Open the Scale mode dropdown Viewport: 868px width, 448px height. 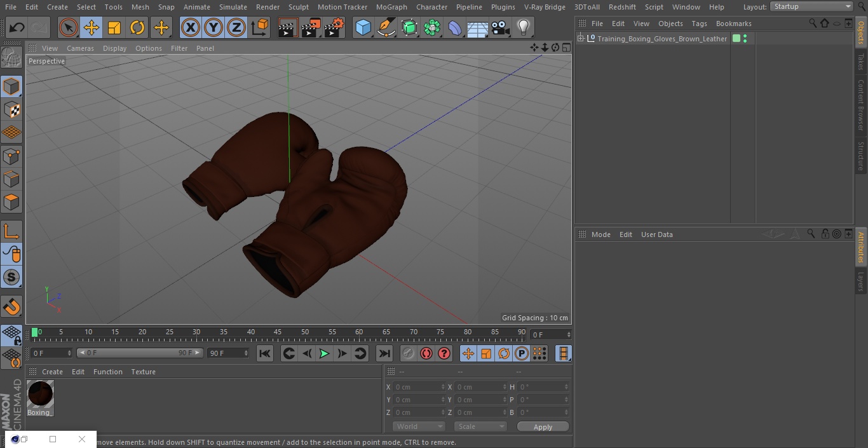click(480, 426)
